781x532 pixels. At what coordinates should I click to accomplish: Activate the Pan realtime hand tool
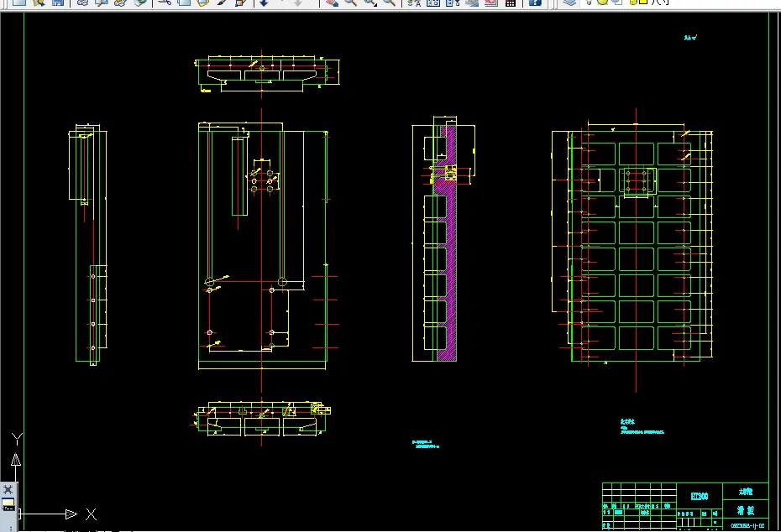click(x=332, y=2)
